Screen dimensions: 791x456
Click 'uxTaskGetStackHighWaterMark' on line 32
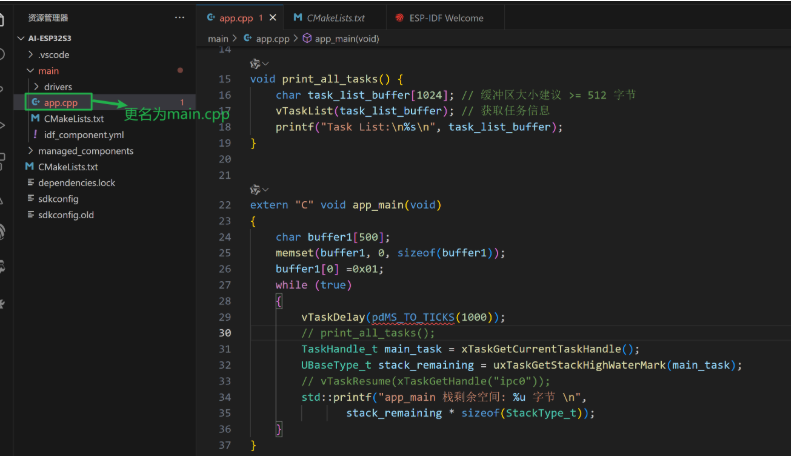(579, 365)
